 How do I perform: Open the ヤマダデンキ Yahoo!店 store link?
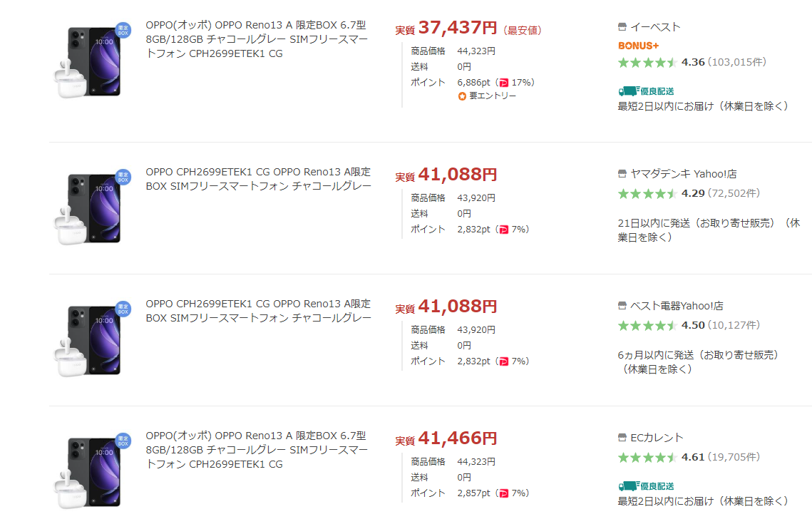pos(683,173)
